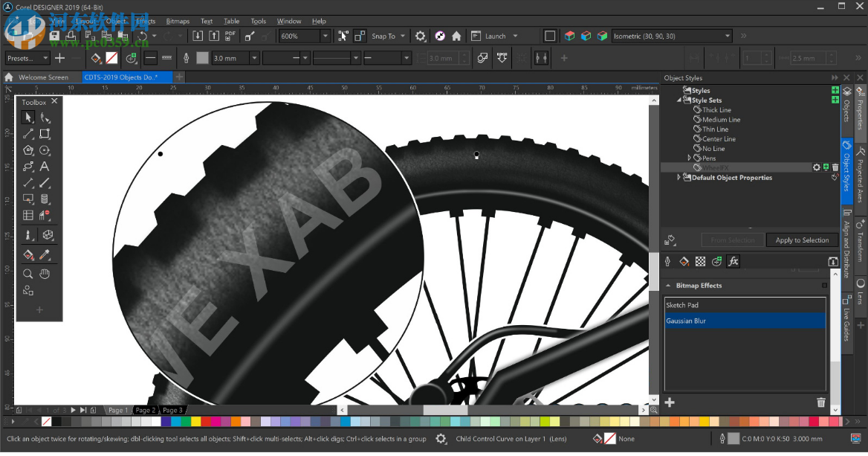Image resolution: width=868 pixels, height=456 pixels.
Task: Collapse the Bitmap Effects section header arrow
Action: click(668, 285)
